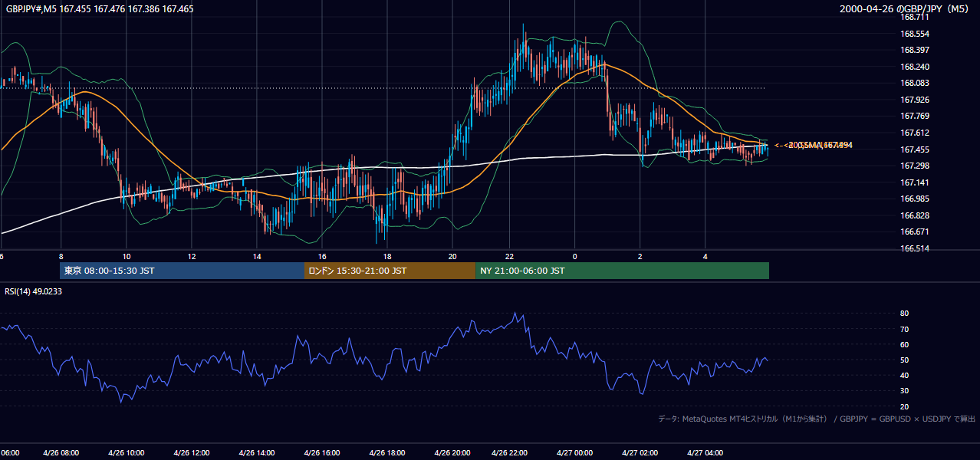Viewport: 980px width, 460px height.
Task: Click the 168.240 price axis label
Action: click(914, 67)
